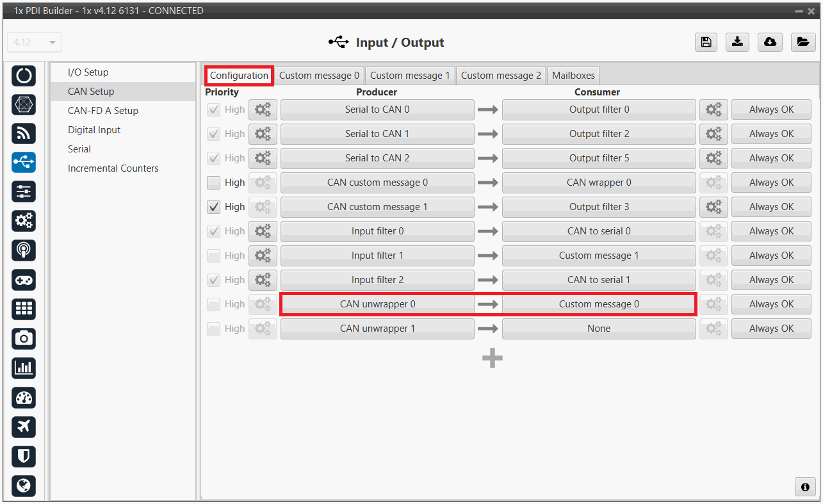The width and height of the screenshot is (823, 504).
Task: Select Digital Input in the side list
Action: (x=94, y=130)
